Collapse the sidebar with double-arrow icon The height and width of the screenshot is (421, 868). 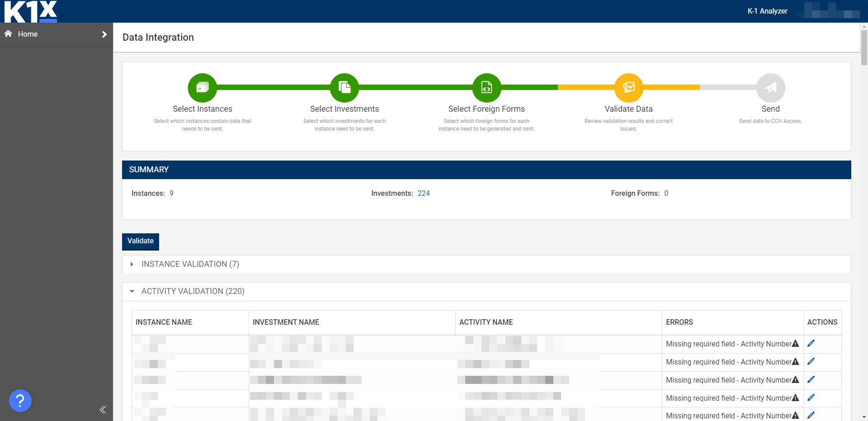(x=103, y=410)
